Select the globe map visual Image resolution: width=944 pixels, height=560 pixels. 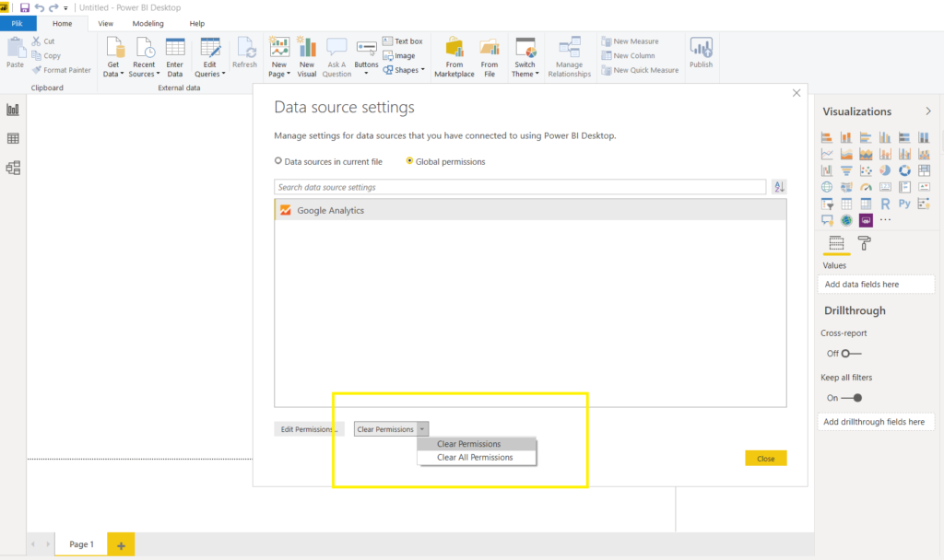click(x=827, y=187)
